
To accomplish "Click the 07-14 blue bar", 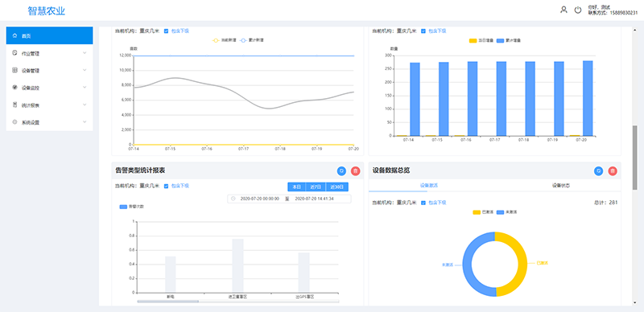I will pos(415,99).
